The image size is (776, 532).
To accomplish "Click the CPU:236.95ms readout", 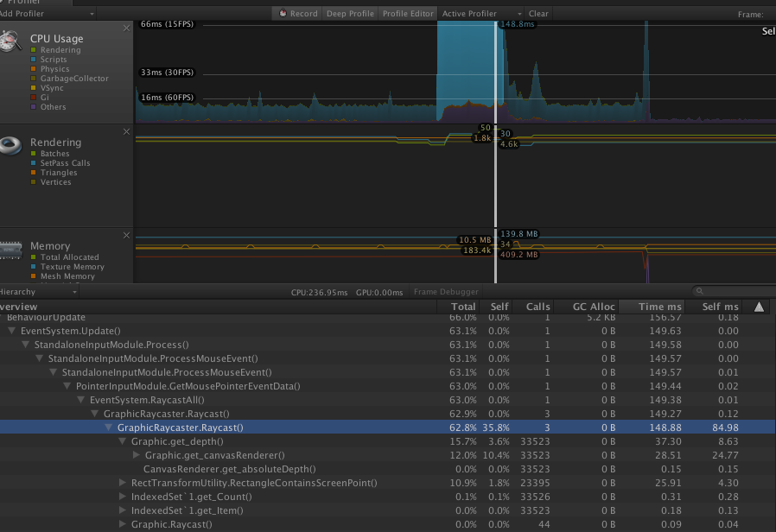I will pos(319,292).
